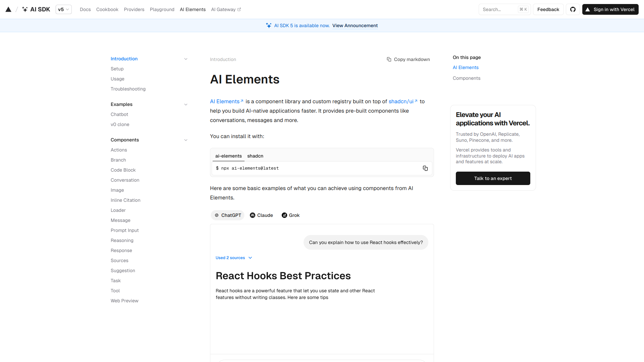Click the announcement sparkle icon in banner
This screenshot has height=362, width=644.
pos(268,25)
